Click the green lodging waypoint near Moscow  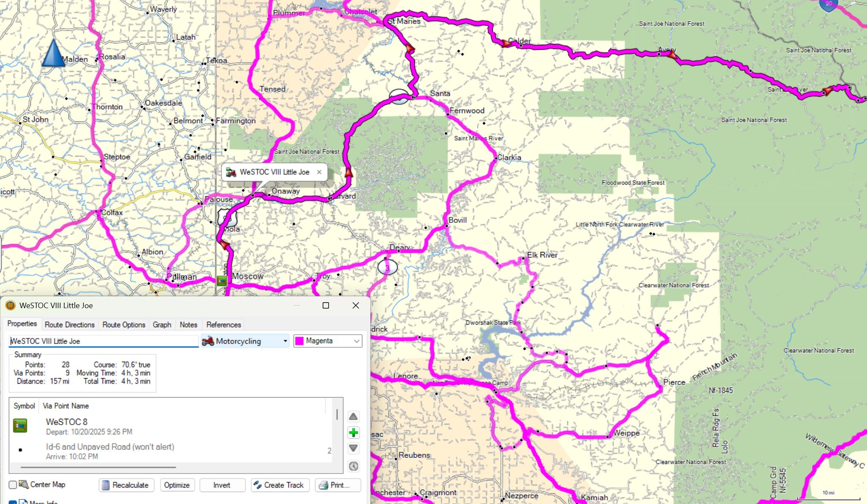click(x=222, y=280)
